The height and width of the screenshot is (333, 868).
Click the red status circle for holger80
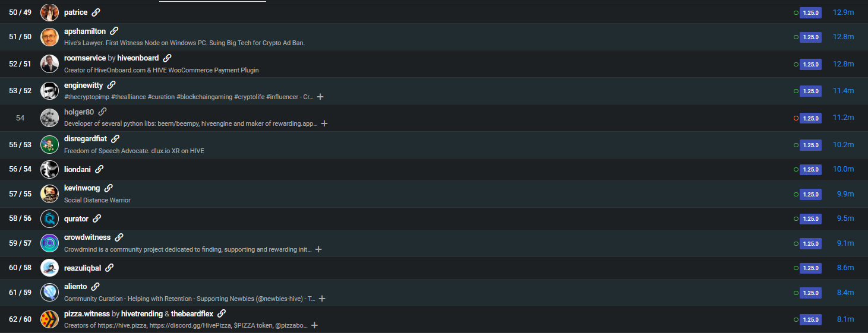[796, 118]
